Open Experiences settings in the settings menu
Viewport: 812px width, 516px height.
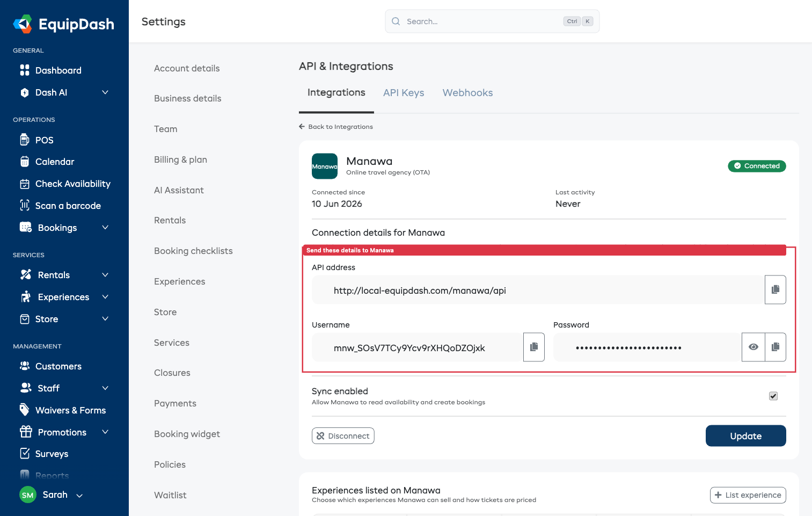click(179, 281)
